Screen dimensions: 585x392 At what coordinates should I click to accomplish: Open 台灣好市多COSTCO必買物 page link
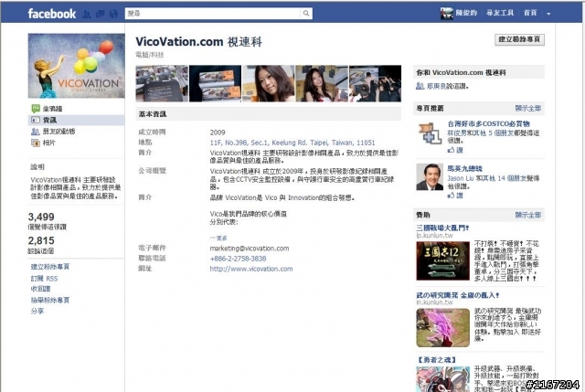pyautogui.click(x=488, y=124)
